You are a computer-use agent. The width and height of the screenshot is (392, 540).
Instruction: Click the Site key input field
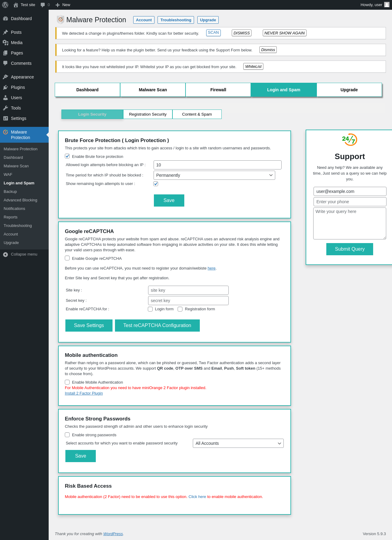pos(188,290)
